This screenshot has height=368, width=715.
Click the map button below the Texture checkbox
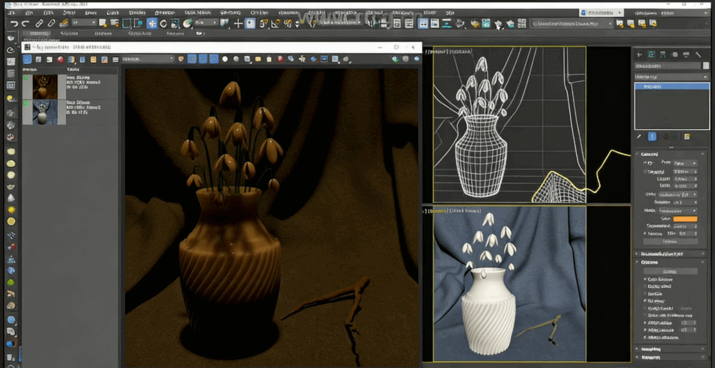click(x=670, y=241)
